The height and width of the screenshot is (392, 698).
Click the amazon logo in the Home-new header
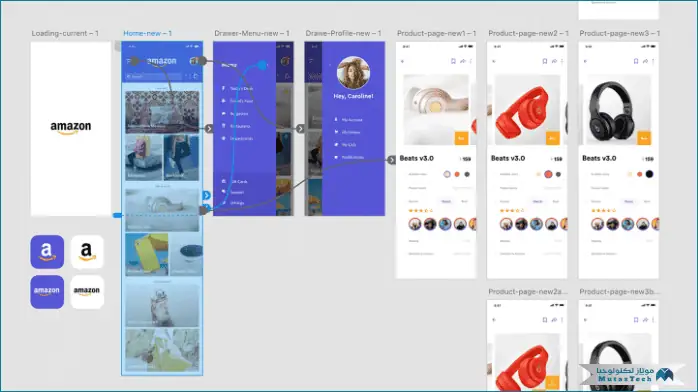161,61
